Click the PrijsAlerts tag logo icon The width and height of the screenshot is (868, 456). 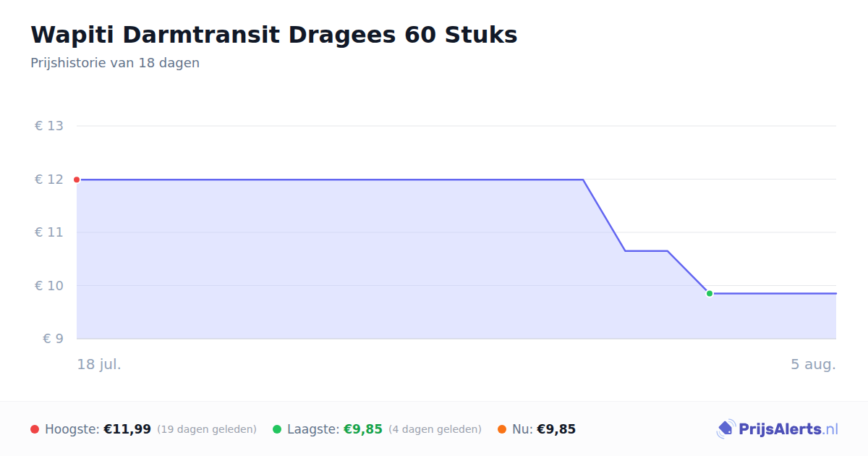click(x=726, y=429)
